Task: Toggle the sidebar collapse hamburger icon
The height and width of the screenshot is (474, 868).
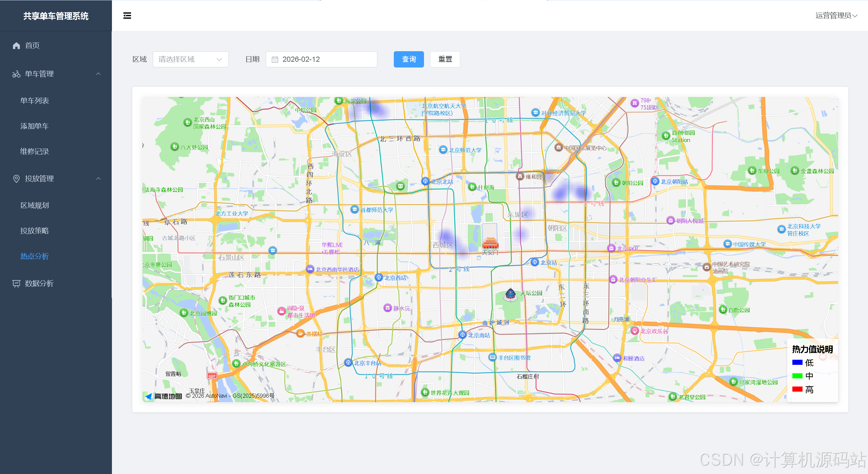Action: 127,16
